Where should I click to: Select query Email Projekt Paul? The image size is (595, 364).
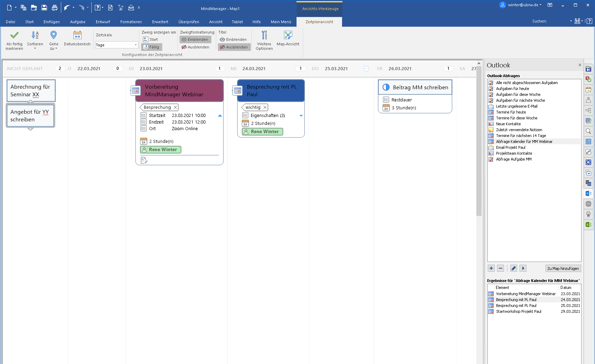511,147
